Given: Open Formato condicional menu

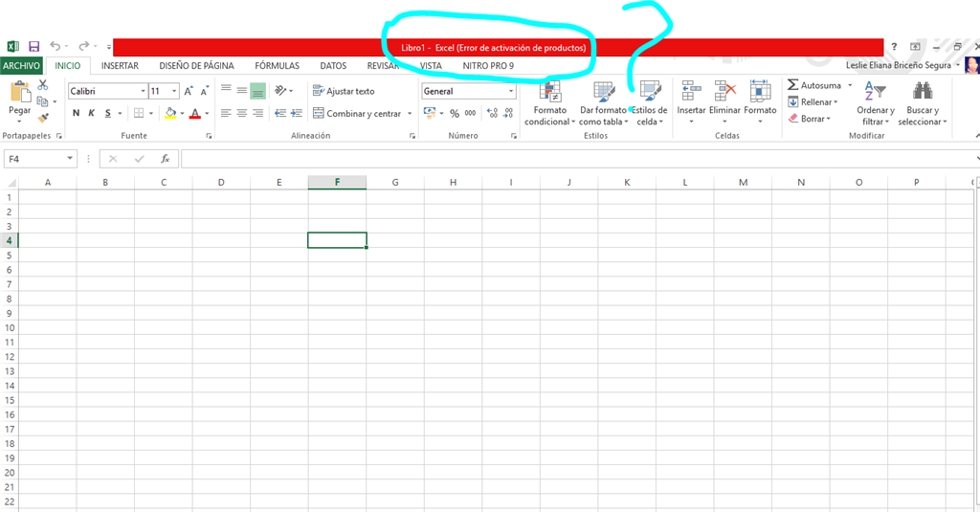Looking at the screenshot, I should pyautogui.click(x=550, y=103).
